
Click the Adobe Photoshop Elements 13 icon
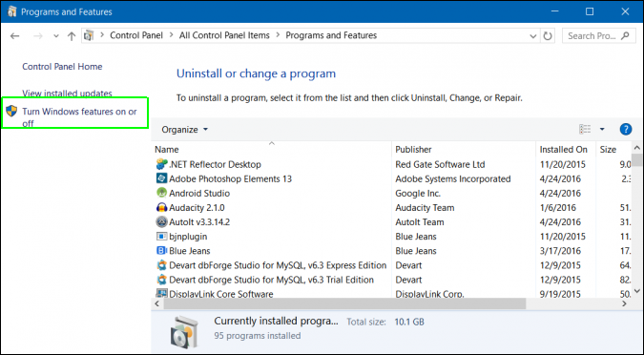tap(162, 178)
